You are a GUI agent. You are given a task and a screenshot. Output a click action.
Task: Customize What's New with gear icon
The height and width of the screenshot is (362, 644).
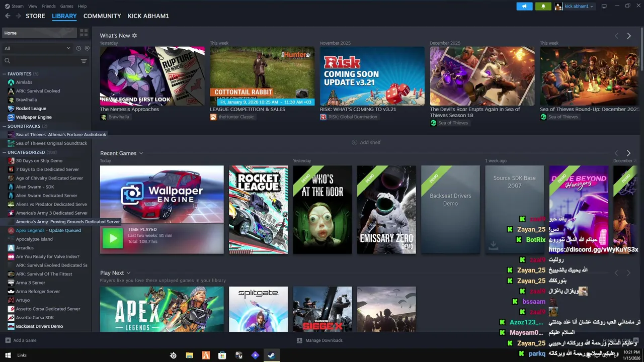click(x=134, y=36)
